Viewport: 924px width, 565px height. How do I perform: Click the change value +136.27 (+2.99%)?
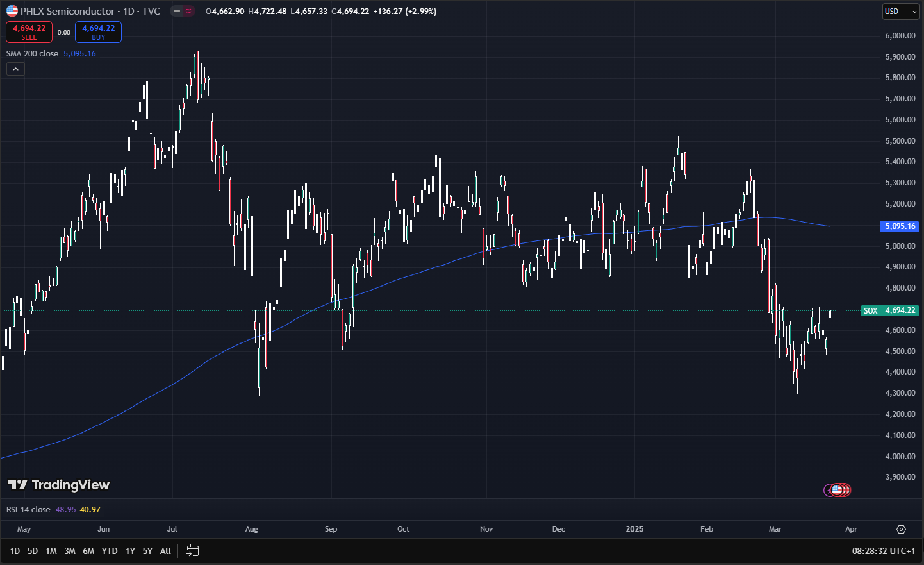pos(405,12)
